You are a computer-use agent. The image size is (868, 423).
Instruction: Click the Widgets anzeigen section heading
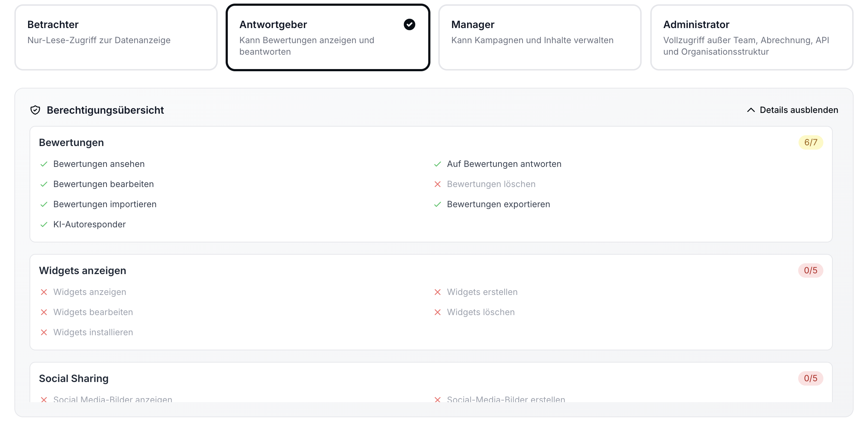82,270
